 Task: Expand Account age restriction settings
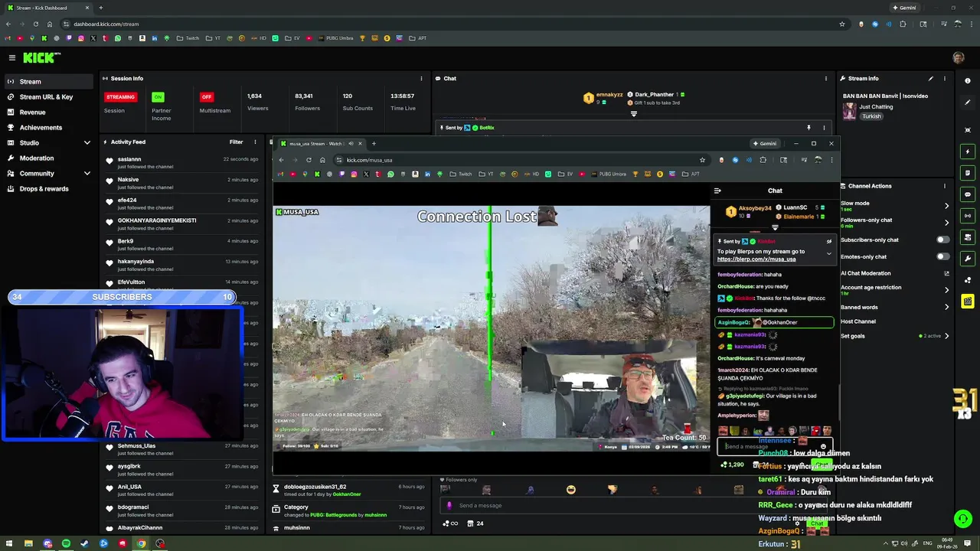pyautogui.click(x=946, y=290)
